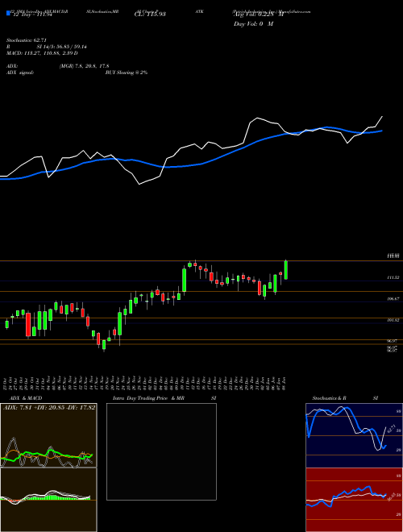
Task: Click the last tall green candlestick
Action: pos(286,270)
